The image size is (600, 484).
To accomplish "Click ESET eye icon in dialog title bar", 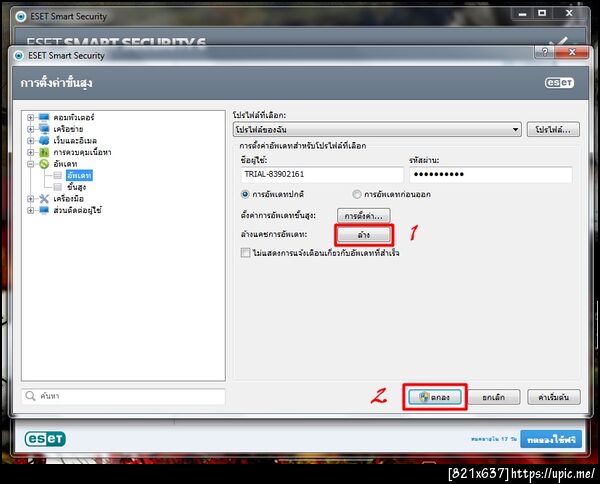I will pyautogui.click(x=18, y=56).
